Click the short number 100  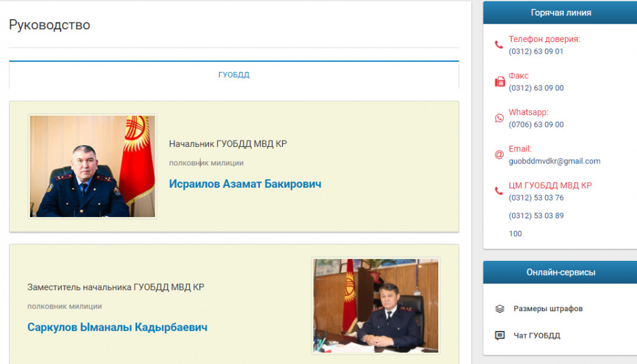tap(515, 234)
